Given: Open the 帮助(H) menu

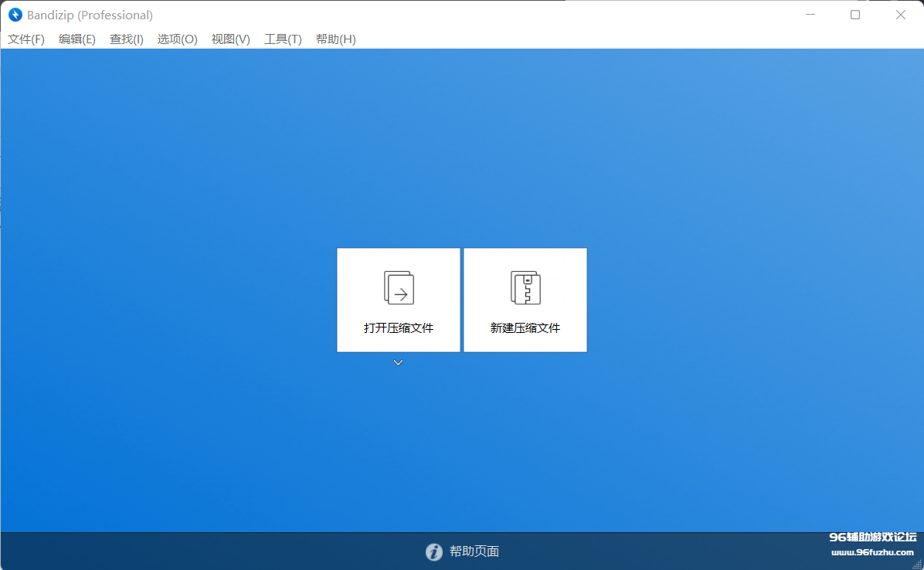Looking at the screenshot, I should [x=336, y=39].
